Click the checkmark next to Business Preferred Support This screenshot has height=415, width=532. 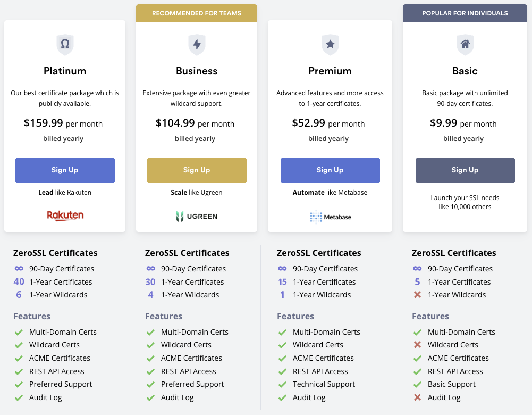[150, 384]
